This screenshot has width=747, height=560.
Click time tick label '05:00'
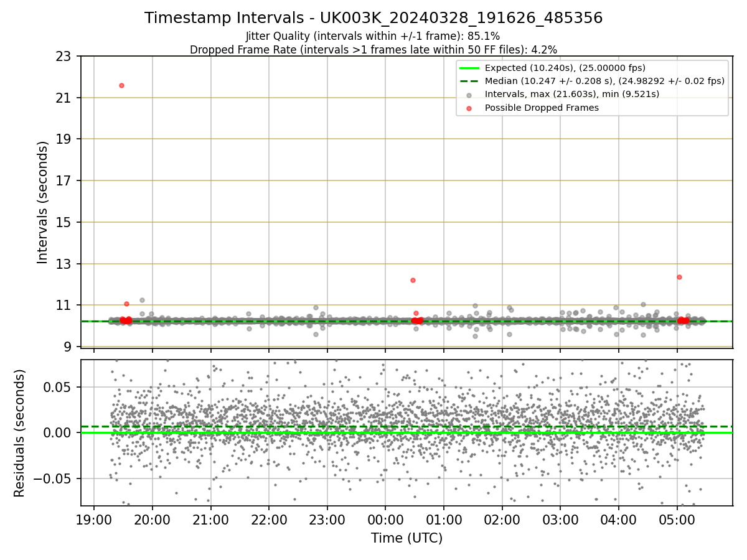tap(677, 520)
